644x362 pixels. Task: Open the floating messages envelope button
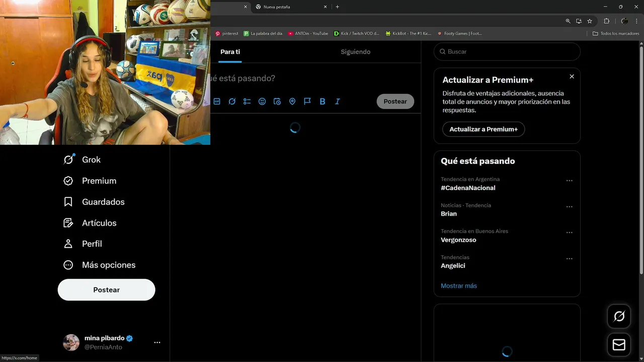pyautogui.click(x=619, y=345)
